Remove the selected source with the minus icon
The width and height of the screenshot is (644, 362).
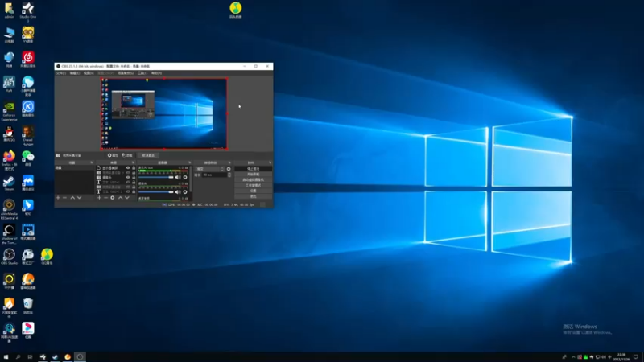pyautogui.click(x=105, y=198)
